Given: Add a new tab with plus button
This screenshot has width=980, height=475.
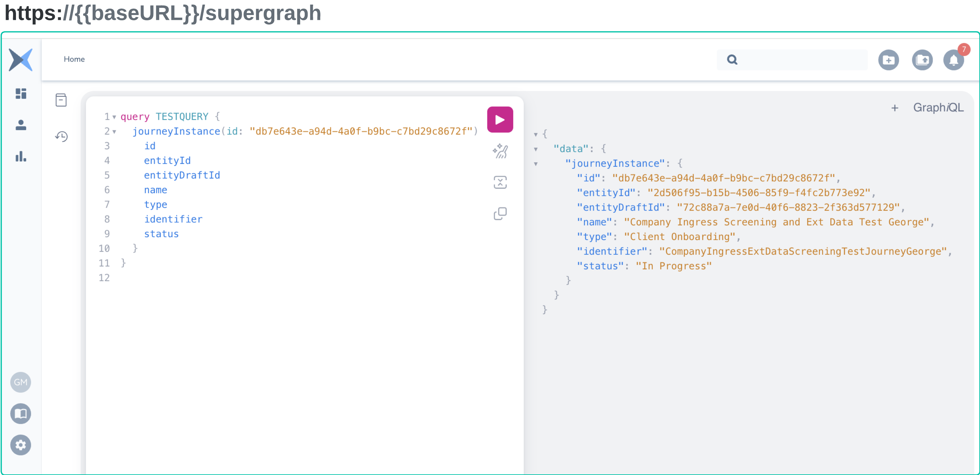Looking at the screenshot, I should pyautogui.click(x=895, y=108).
